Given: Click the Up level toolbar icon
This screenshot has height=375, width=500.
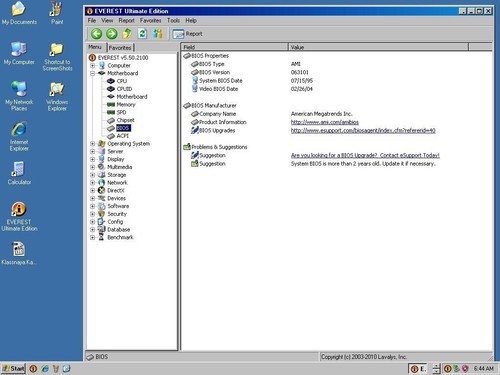Looking at the screenshot, I should 127,34.
